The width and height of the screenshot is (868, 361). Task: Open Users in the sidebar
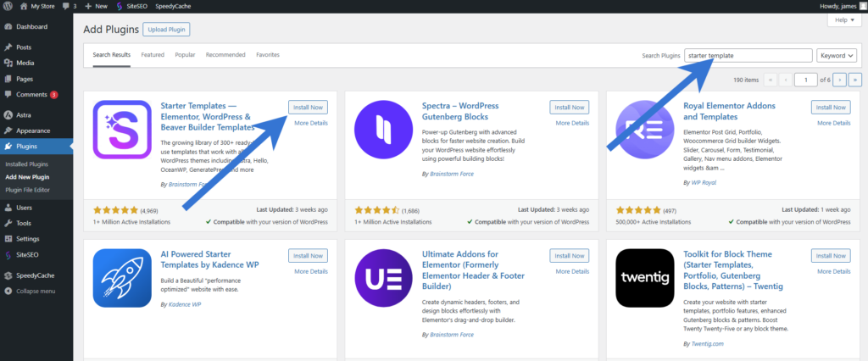point(36,208)
